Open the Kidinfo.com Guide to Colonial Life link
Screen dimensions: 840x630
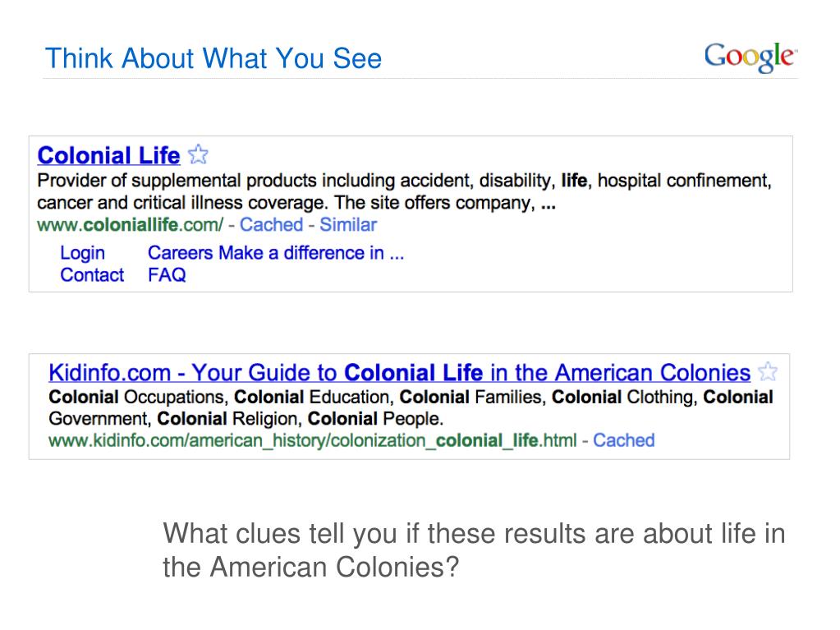(399, 372)
